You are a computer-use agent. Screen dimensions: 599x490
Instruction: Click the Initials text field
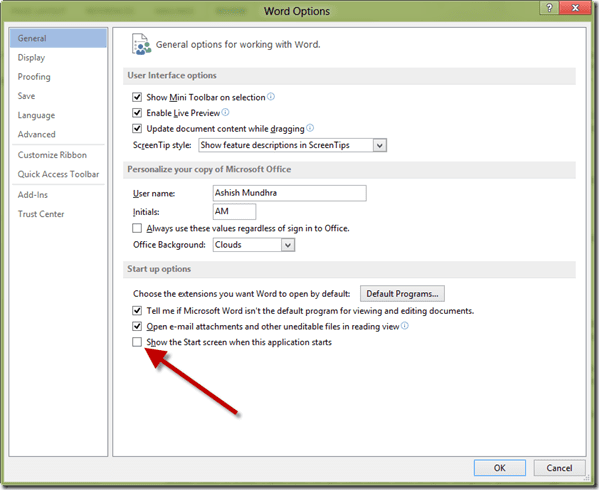(234, 212)
